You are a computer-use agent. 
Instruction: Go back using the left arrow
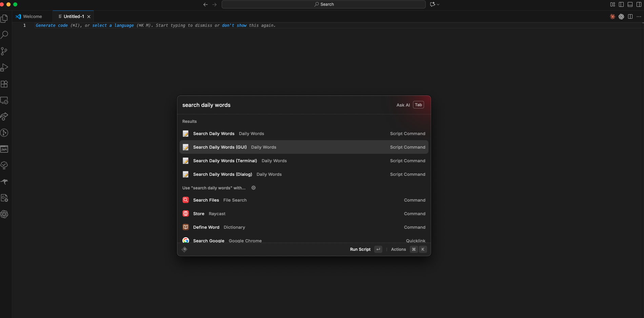click(x=205, y=4)
